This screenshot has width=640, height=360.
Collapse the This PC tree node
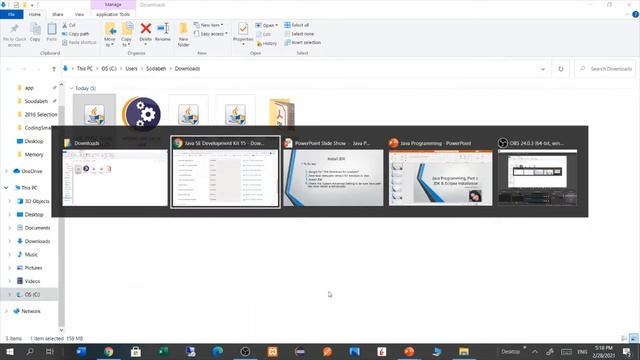7,188
